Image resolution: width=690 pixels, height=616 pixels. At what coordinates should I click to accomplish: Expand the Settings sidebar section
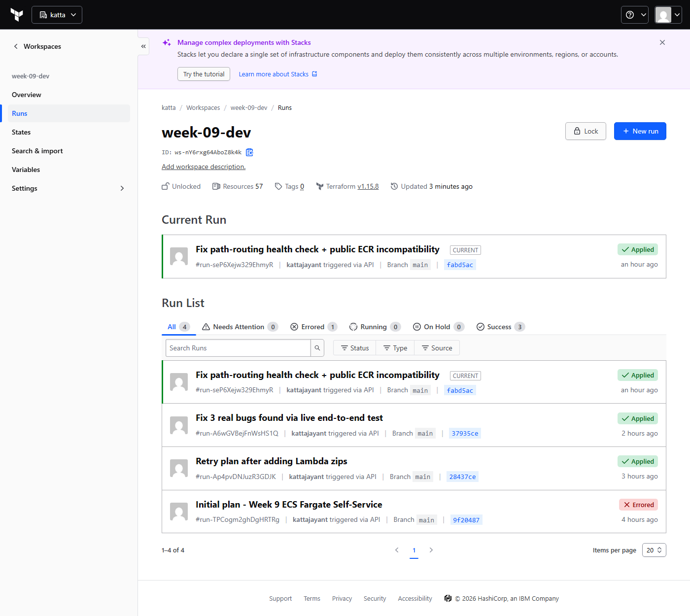(x=68, y=188)
